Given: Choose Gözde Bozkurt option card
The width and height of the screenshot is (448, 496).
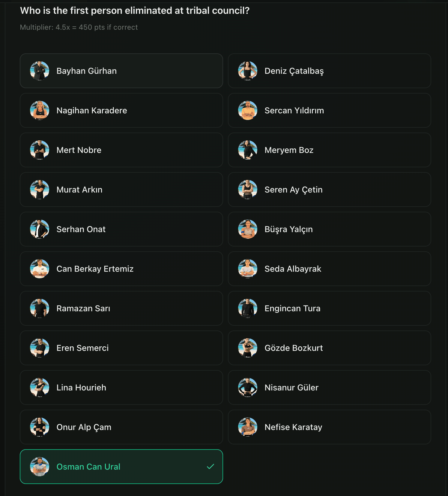Looking at the screenshot, I should click(329, 348).
